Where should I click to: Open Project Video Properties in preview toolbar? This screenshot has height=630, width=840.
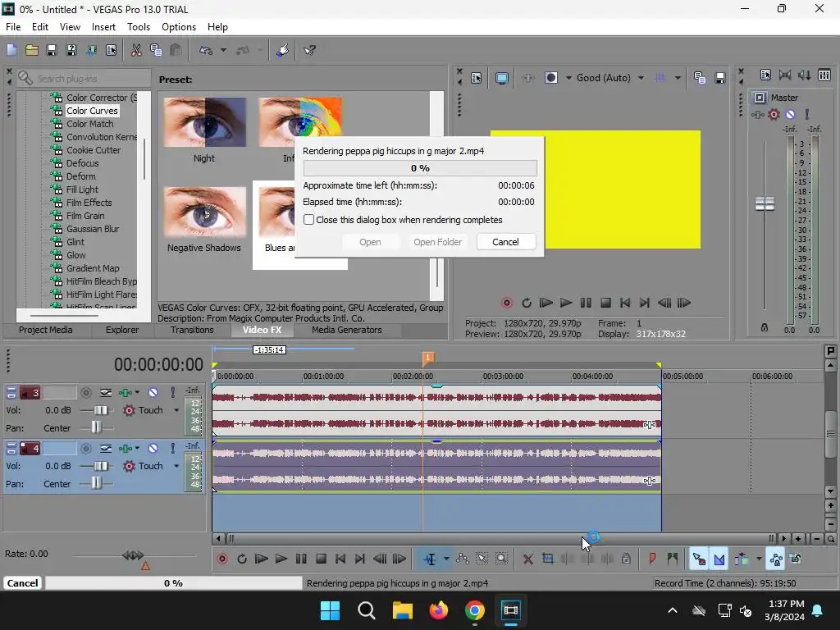coord(477,78)
